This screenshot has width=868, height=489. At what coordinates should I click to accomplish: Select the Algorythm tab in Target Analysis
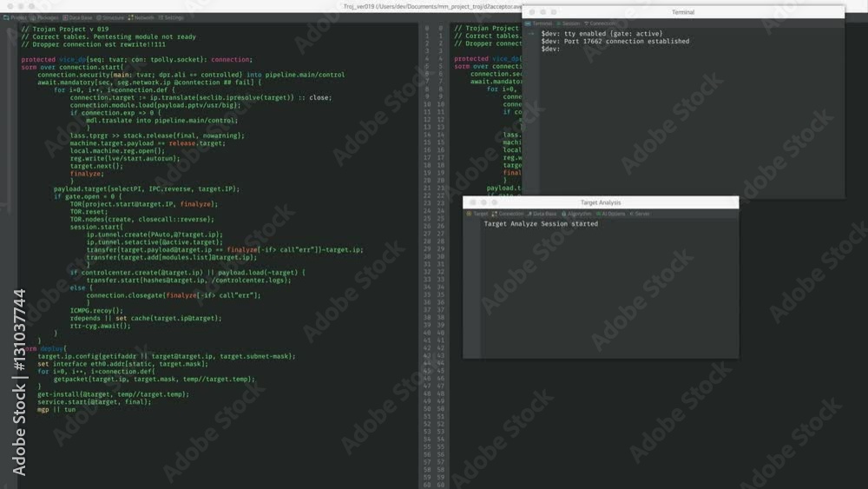coord(576,214)
